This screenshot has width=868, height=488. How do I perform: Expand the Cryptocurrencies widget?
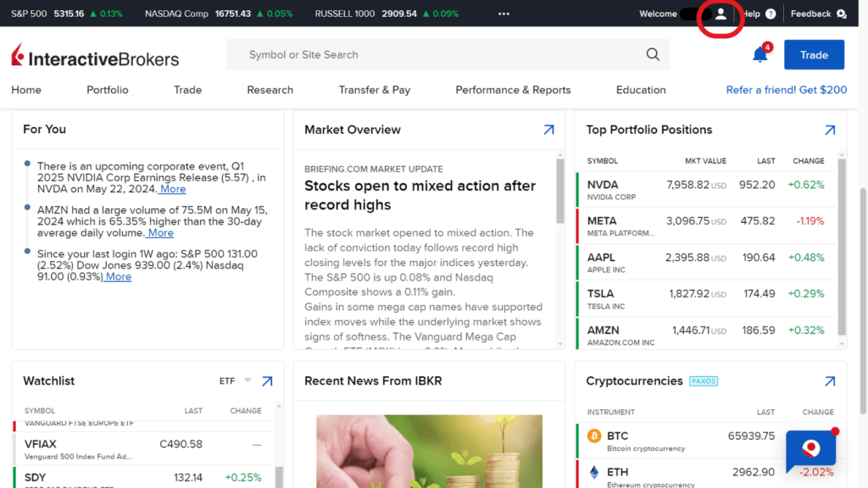click(830, 380)
